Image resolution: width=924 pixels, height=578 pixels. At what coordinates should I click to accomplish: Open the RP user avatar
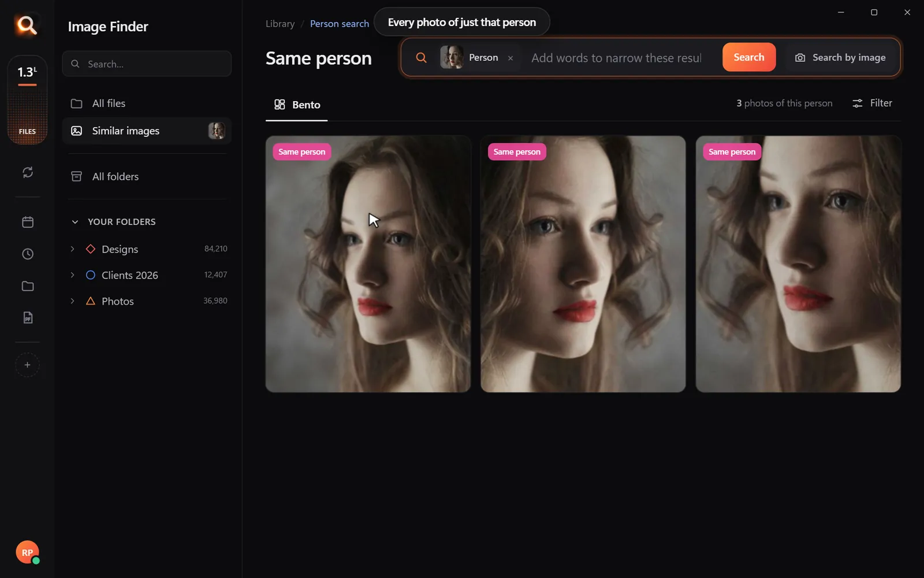(x=27, y=553)
